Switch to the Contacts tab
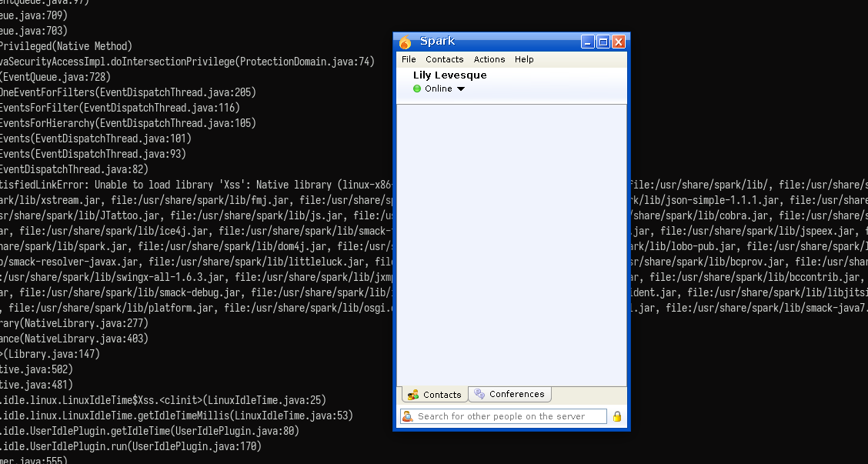Screen dimensions: 868x464 tap(435, 395)
